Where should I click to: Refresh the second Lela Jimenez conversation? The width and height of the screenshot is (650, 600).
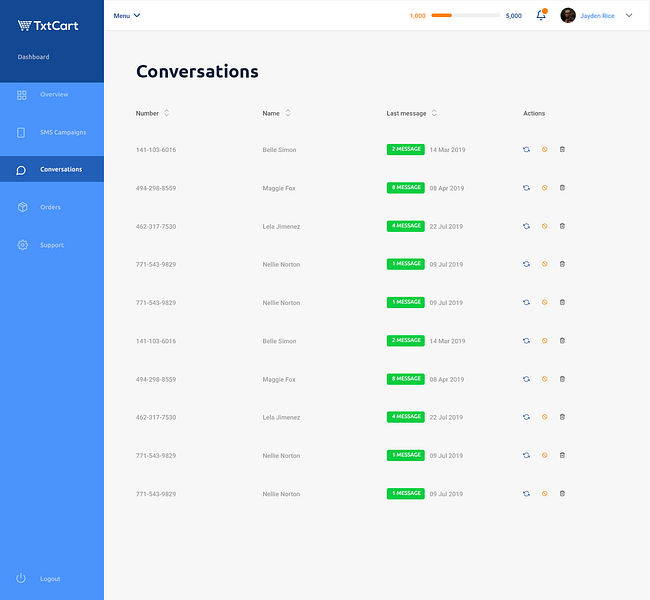click(x=526, y=417)
